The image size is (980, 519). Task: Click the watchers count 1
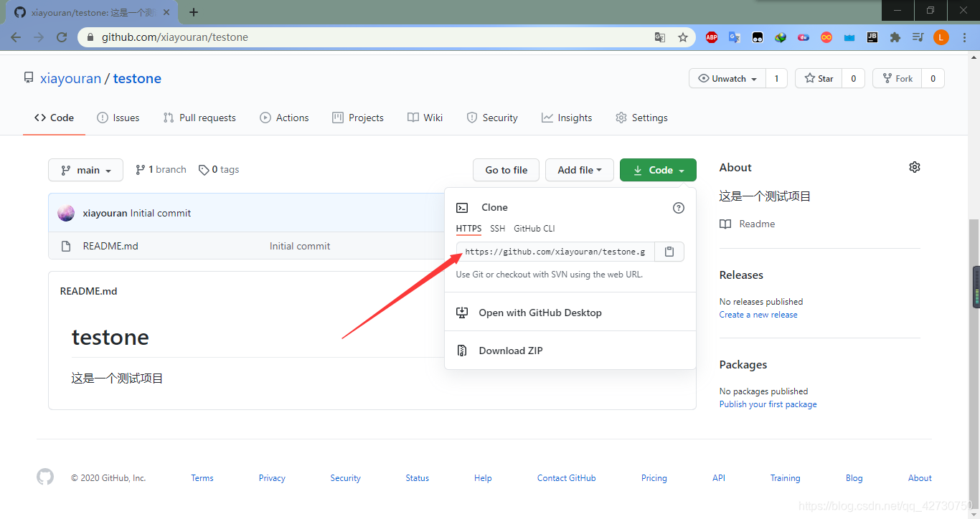pos(776,79)
